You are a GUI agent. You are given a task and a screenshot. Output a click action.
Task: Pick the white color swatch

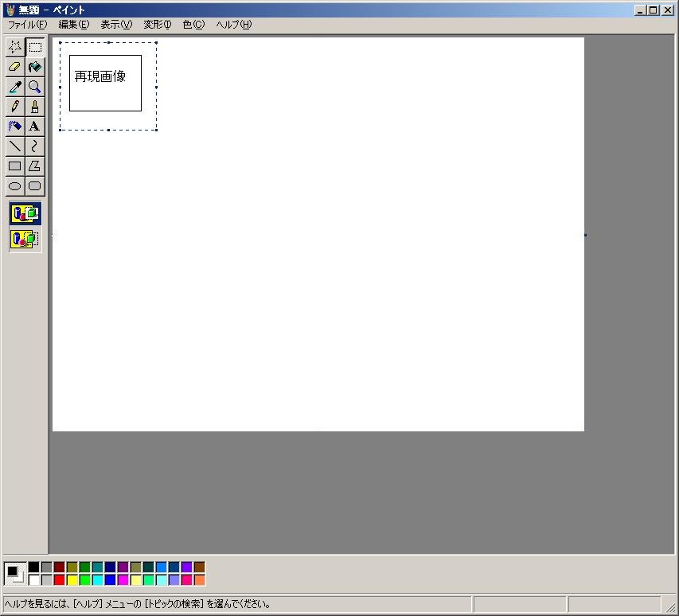point(33,579)
